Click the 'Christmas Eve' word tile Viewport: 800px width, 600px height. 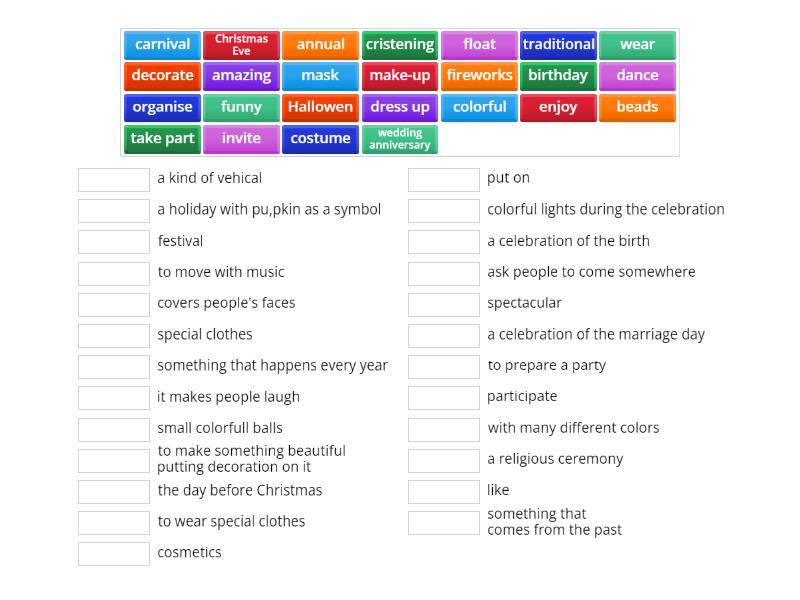pos(241,45)
